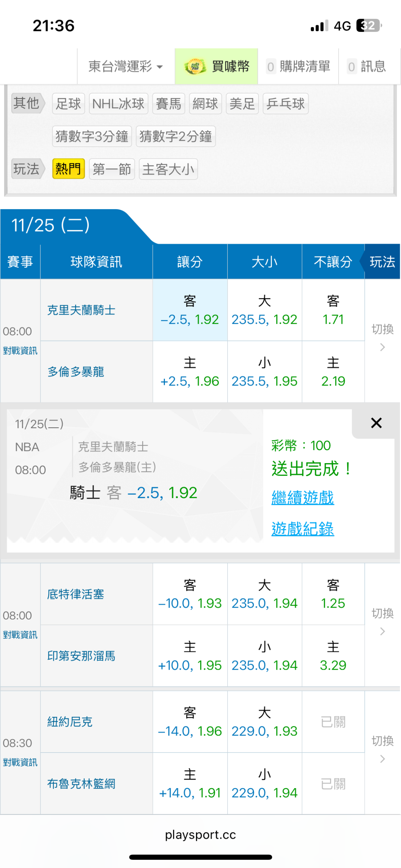Screen dimensions: 401x868
Task: Pick 大 235.5 over for Cavaliers game
Action: 264,311
